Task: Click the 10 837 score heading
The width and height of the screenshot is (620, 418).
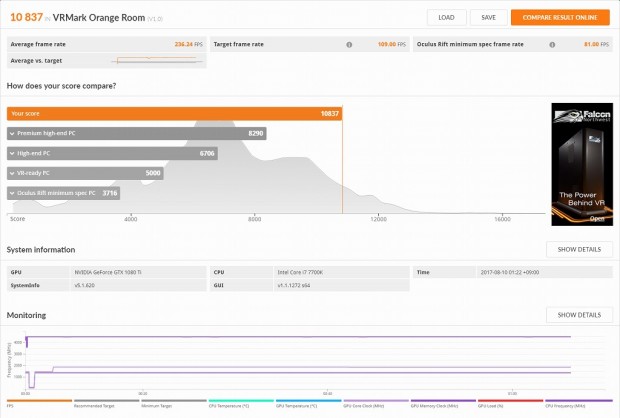Action: (x=26, y=17)
